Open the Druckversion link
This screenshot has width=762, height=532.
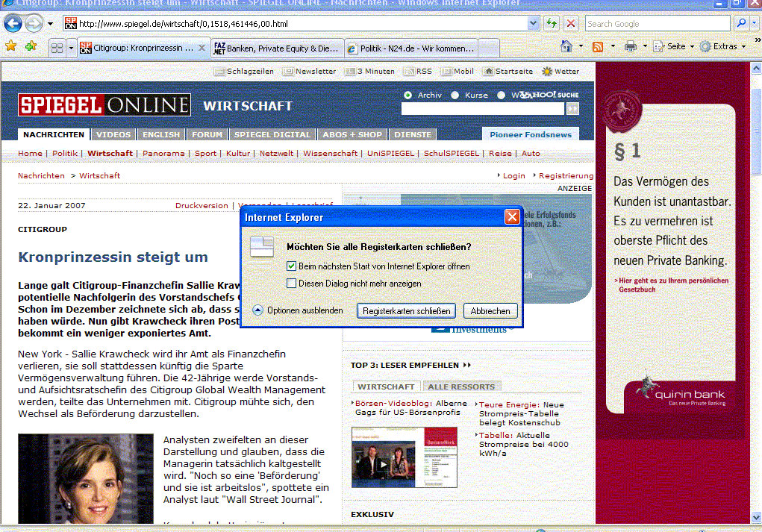tap(202, 205)
